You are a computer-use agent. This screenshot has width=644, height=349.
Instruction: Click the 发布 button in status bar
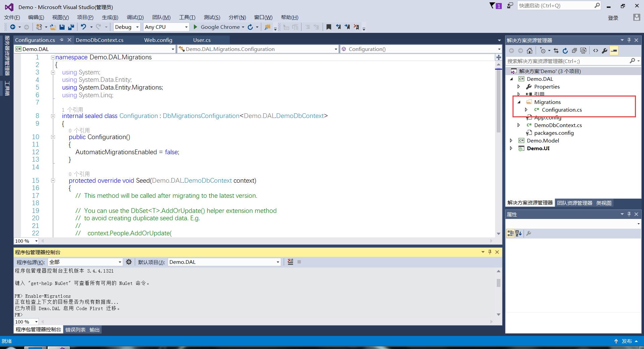click(627, 341)
